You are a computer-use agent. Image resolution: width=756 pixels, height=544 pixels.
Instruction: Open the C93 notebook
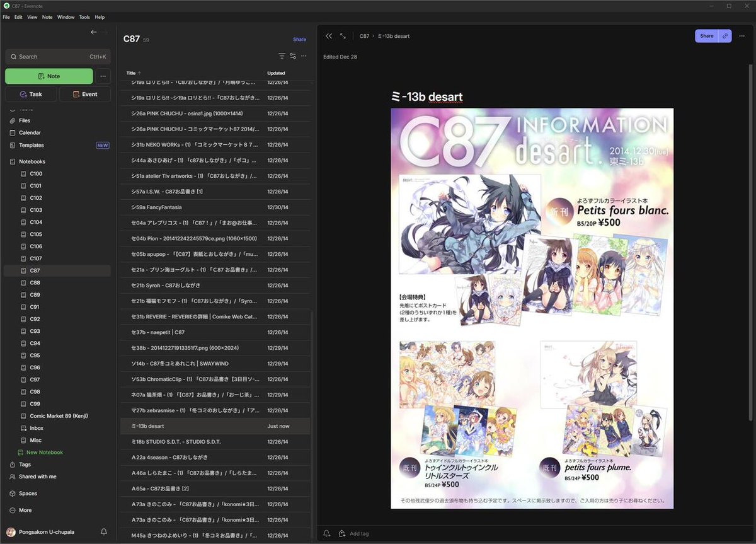click(35, 331)
